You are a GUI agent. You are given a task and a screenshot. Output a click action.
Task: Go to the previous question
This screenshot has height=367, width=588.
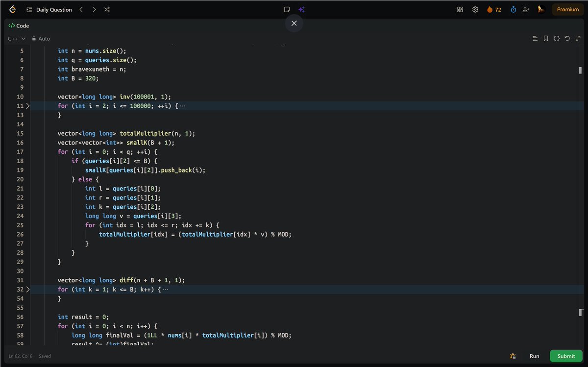[x=81, y=9]
